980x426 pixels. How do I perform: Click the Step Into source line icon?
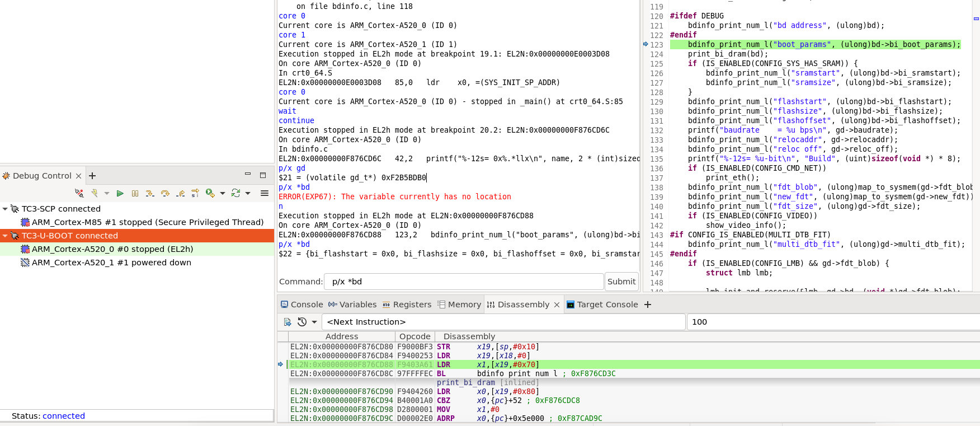click(150, 194)
